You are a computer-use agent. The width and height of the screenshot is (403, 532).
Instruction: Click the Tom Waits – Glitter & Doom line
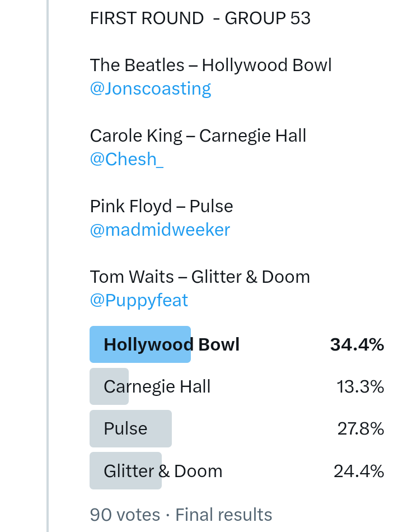click(200, 277)
